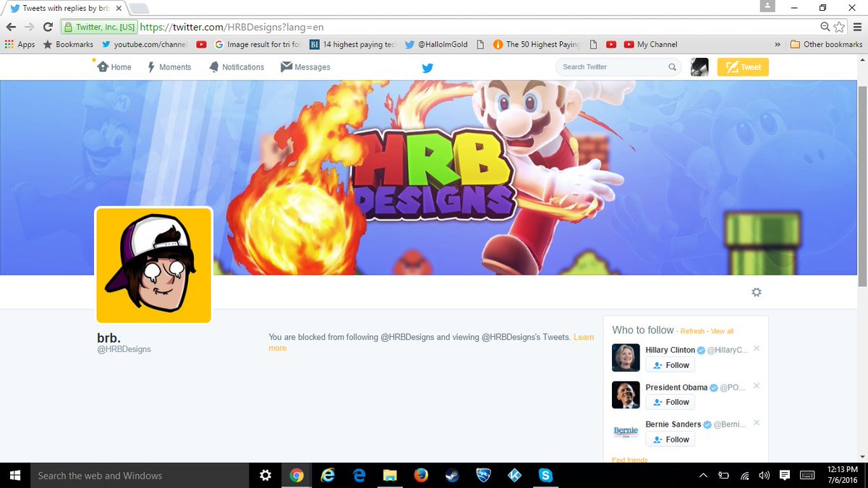Open the Windows Start menu
Image resolution: width=868 pixels, height=488 pixels.
point(14,475)
